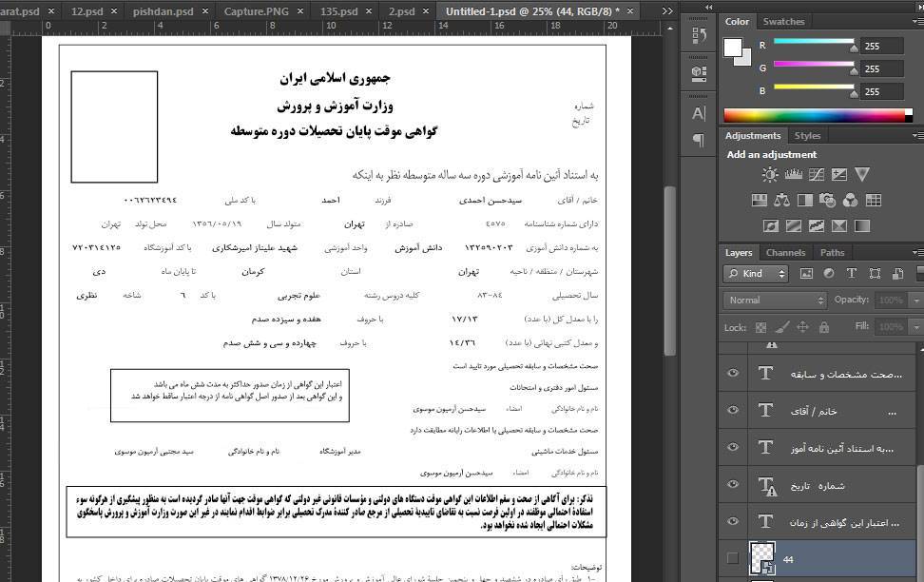Screen dimensions: 924x582
Task: Open the Normal blend mode dropdown
Action: point(775,301)
